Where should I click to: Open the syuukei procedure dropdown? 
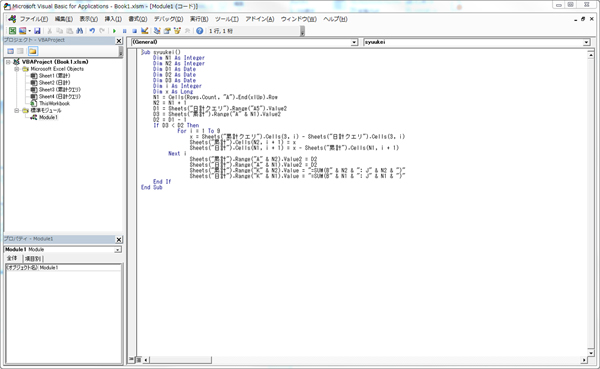pyautogui.click(x=587, y=42)
